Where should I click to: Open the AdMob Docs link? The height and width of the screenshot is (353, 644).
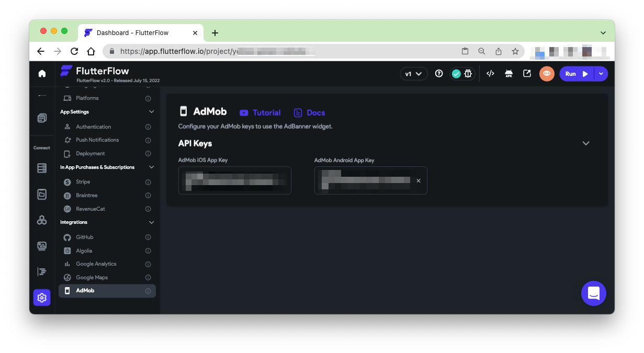(x=309, y=113)
